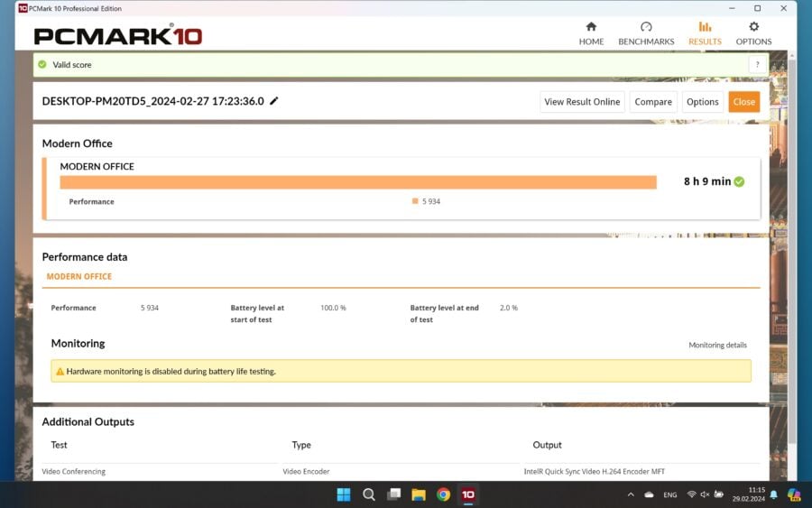Click IntelR Quick Sync Video output text
This screenshot has height=508, width=812.
point(594,471)
